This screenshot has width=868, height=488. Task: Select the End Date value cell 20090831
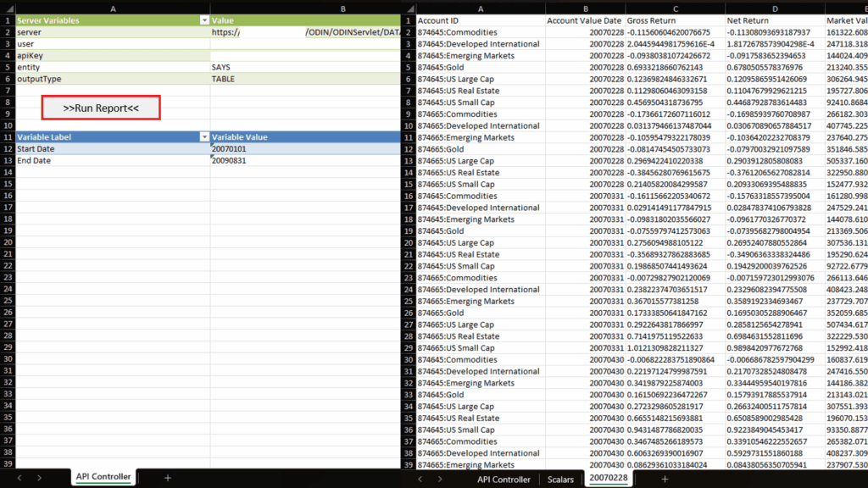click(305, 160)
